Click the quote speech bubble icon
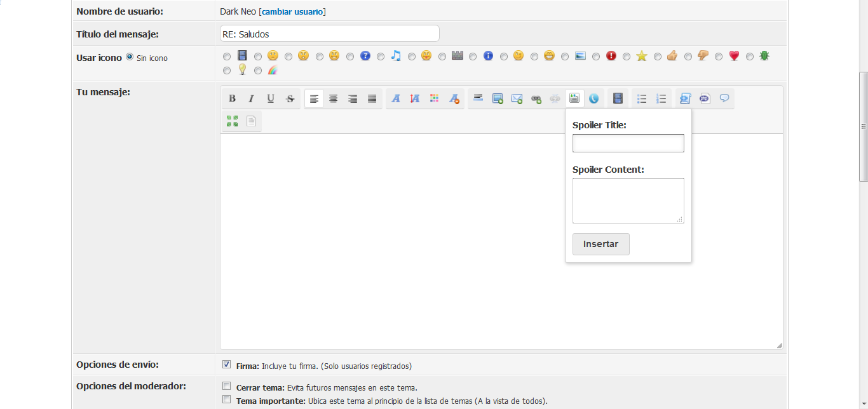This screenshot has height=409, width=868. pyautogui.click(x=724, y=98)
